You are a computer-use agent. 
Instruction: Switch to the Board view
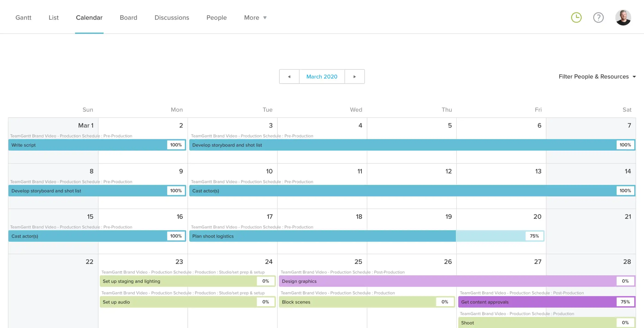point(129,18)
